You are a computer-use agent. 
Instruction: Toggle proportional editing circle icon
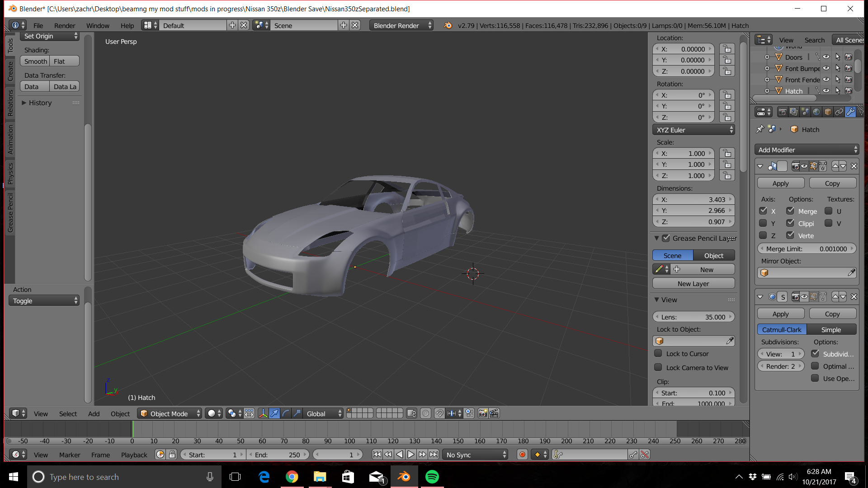point(425,413)
